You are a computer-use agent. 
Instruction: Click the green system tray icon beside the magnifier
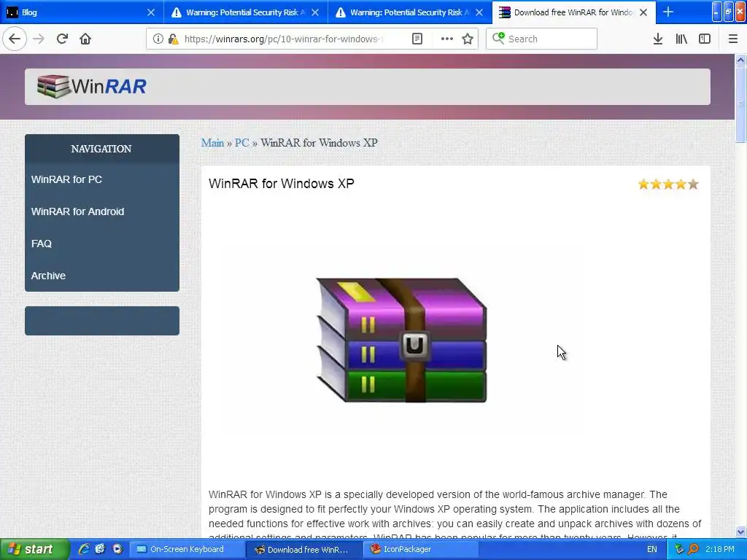pos(679,550)
